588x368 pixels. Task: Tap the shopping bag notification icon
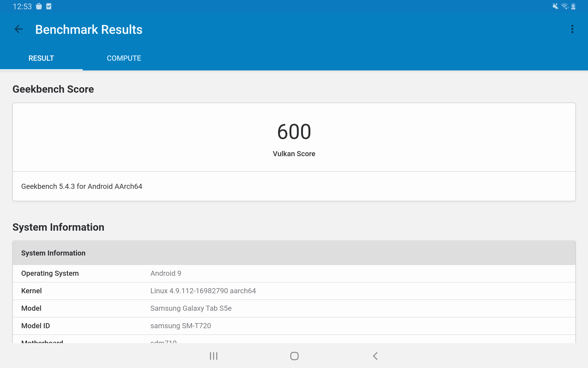pos(39,6)
